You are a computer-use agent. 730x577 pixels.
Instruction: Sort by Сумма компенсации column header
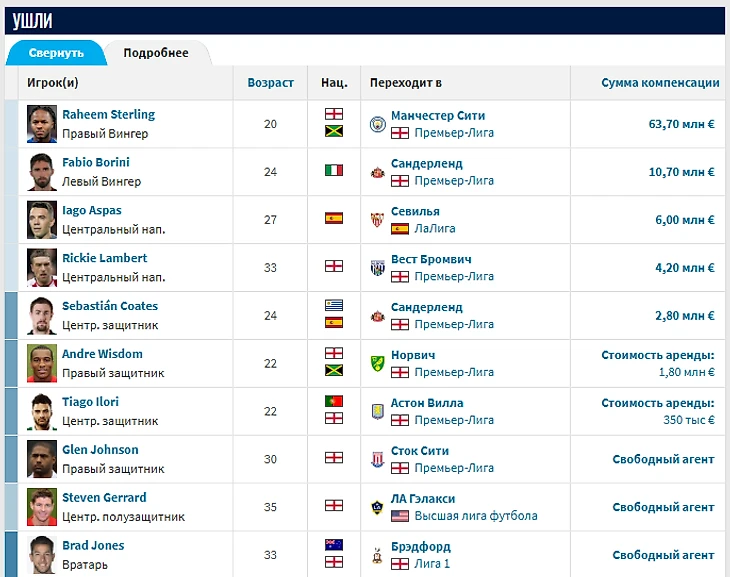(660, 83)
